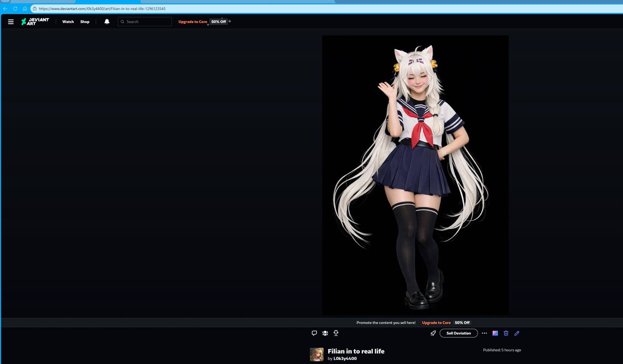Click the site info lock icon
This screenshot has width=623, height=364.
click(x=34, y=9)
